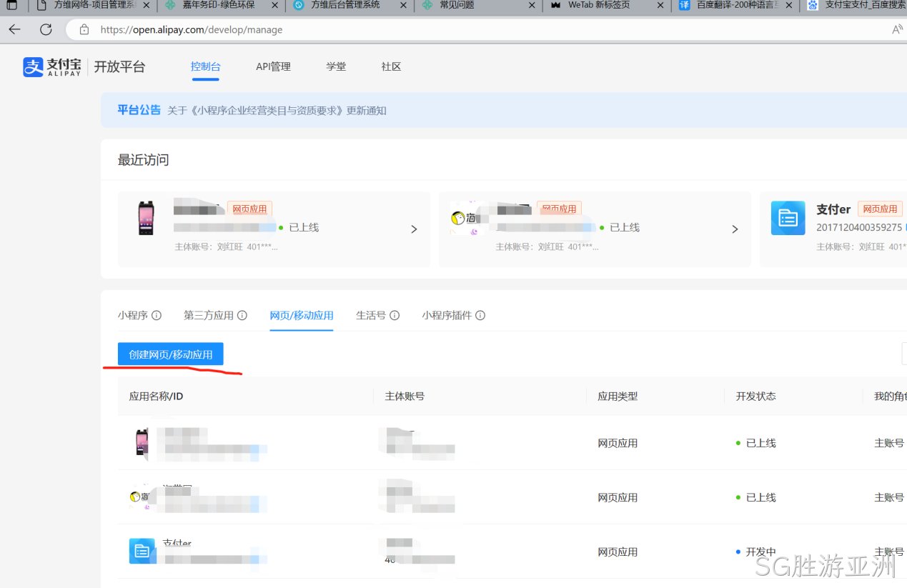Switch to 小程序插件 tab
Screen dimensions: 907x588
click(447, 315)
